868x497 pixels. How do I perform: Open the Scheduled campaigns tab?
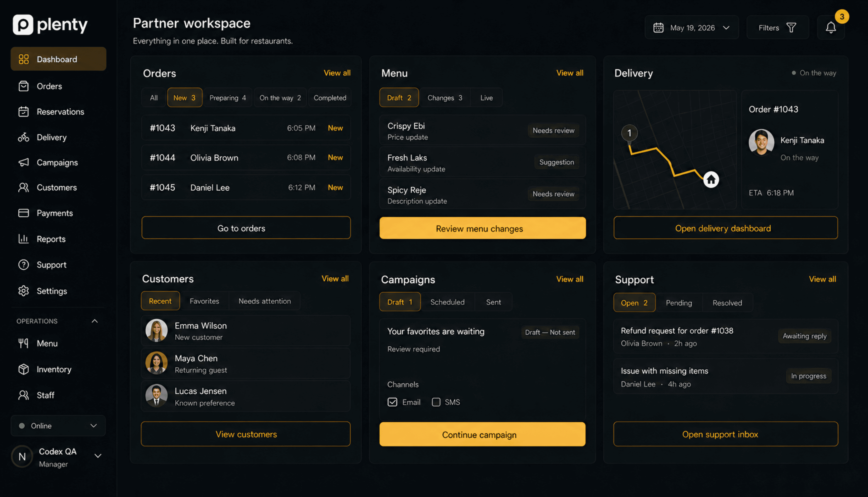(447, 302)
